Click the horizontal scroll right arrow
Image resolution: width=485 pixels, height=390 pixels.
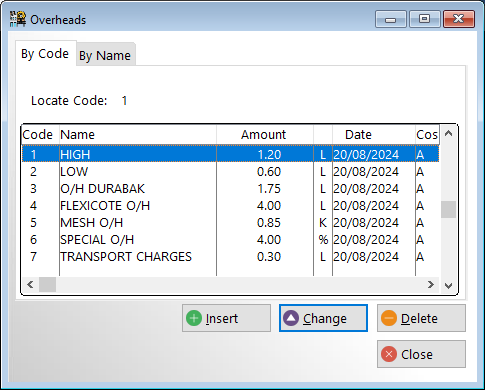[431, 284]
